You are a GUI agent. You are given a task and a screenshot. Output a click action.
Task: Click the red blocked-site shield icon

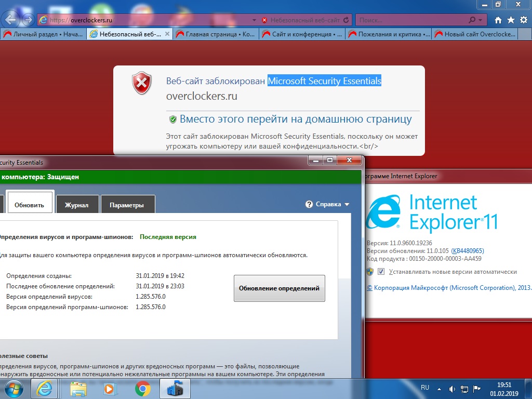(x=141, y=83)
